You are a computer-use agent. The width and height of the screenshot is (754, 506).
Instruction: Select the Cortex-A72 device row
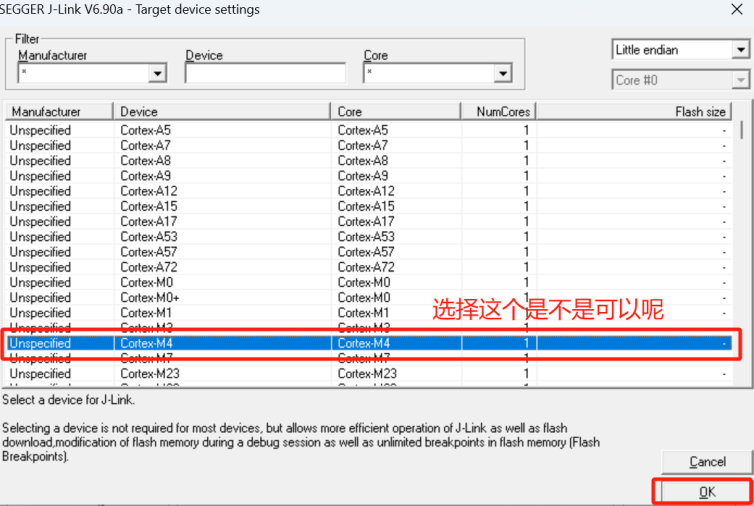coord(369,267)
